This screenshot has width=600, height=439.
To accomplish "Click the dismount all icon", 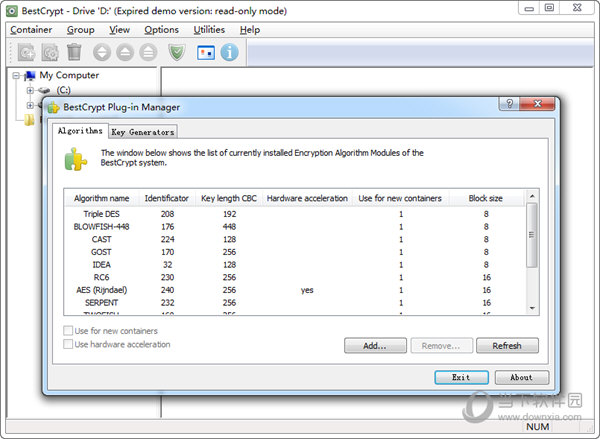I will point(148,52).
